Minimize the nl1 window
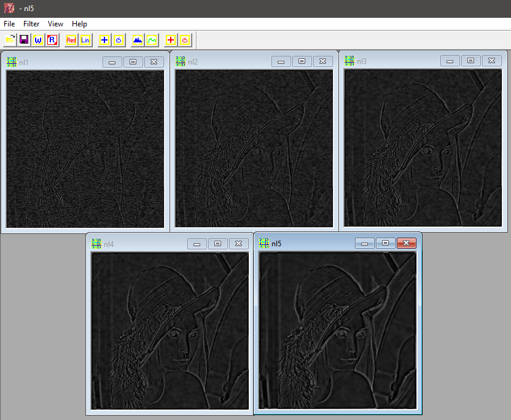 click(x=112, y=62)
